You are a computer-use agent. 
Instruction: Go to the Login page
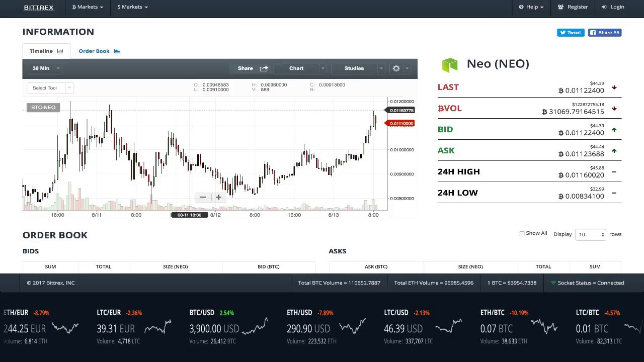coord(613,7)
